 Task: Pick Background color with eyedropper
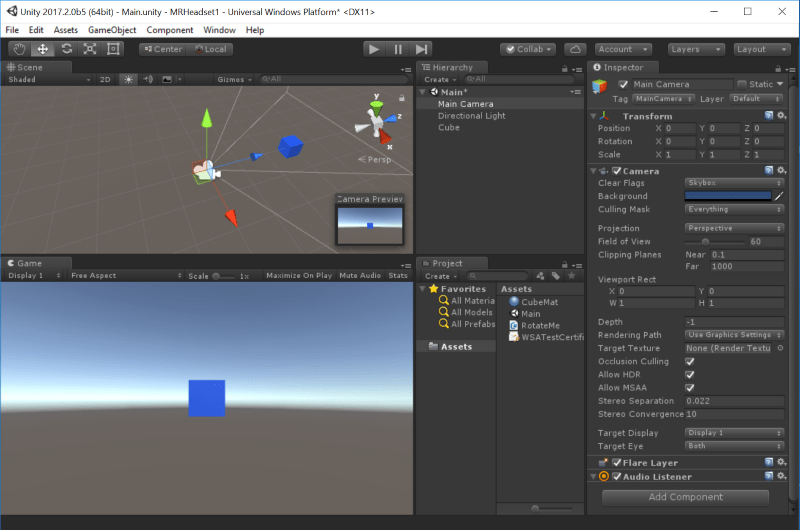pyautogui.click(x=779, y=196)
